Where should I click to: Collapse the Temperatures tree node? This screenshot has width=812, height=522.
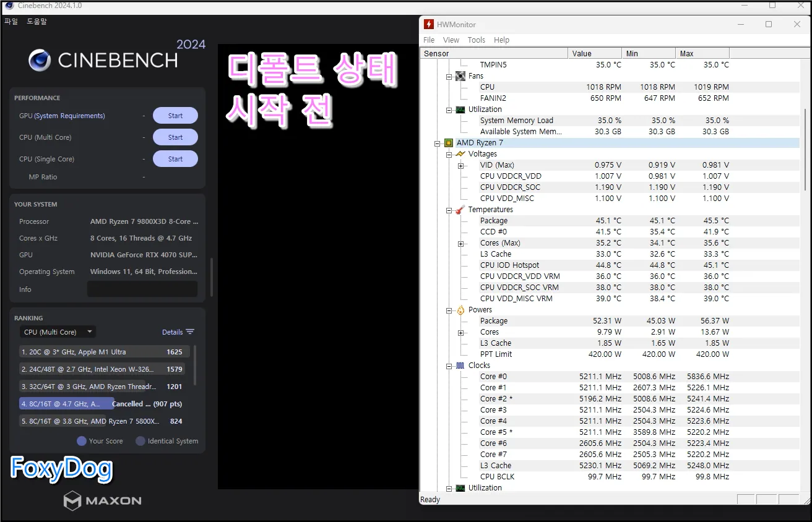[449, 210]
